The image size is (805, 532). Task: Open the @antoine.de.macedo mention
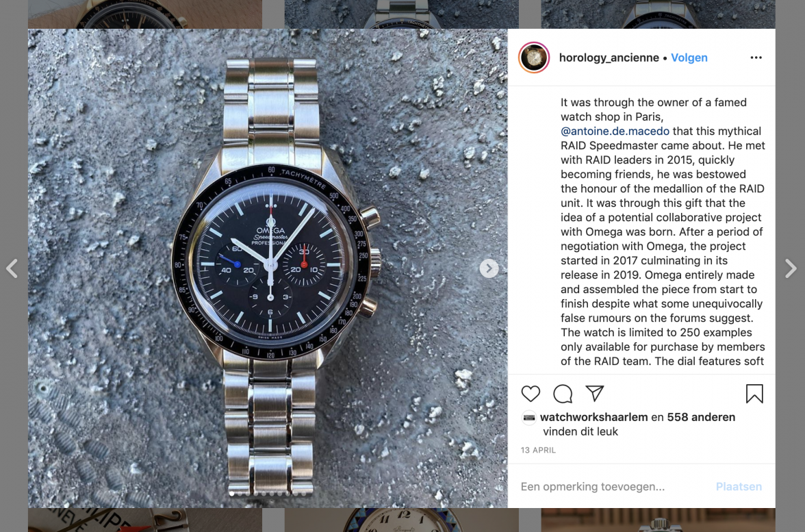coord(615,131)
